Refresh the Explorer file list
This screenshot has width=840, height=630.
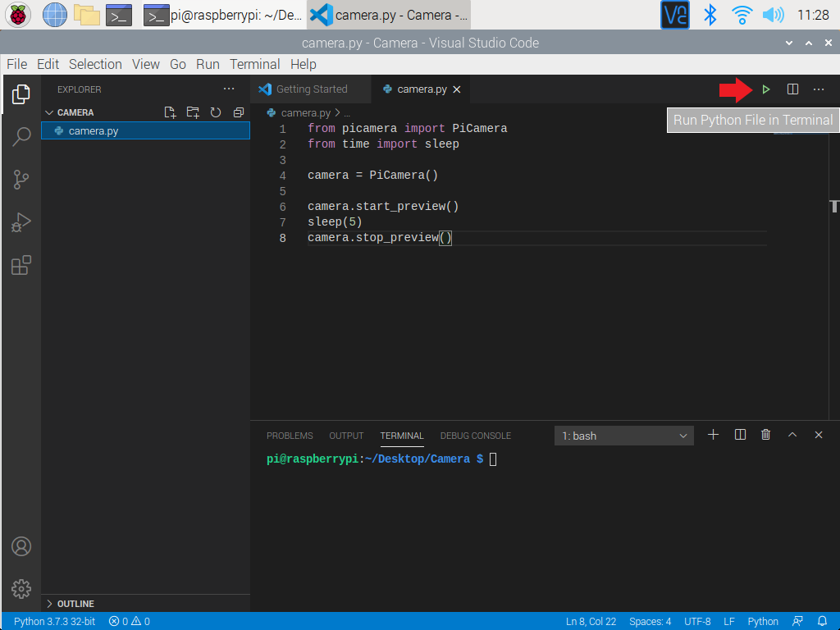[216, 112]
